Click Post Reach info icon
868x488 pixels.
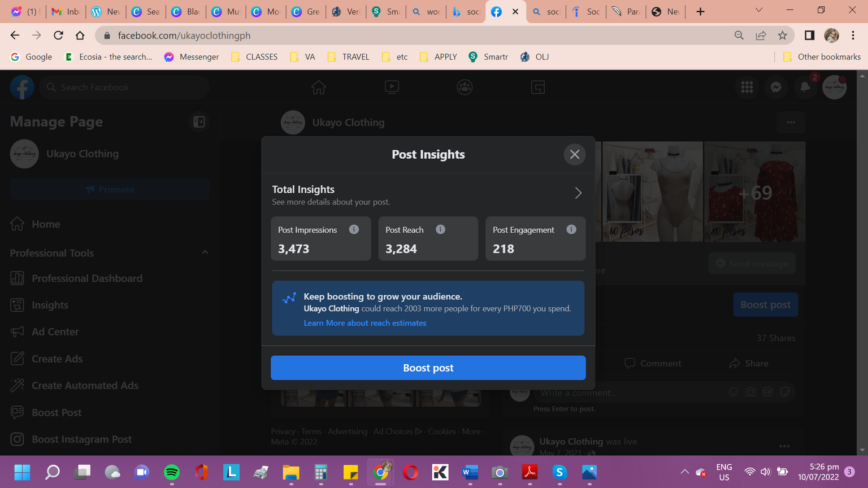440,229
